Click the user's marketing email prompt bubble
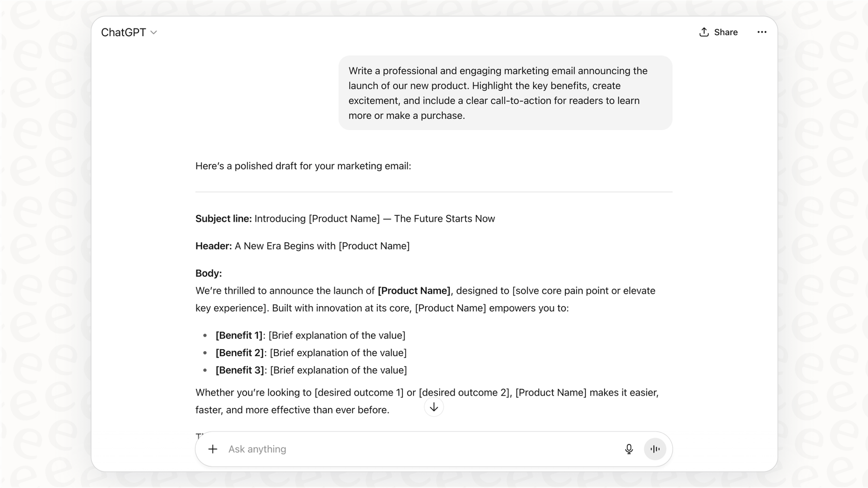868x488 pixels. [505, 93]
